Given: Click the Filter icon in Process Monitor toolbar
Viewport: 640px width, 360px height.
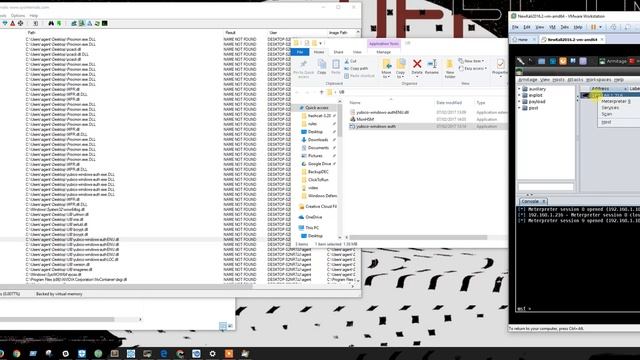Looking at the screenshot, I should (x=5, y=23).
